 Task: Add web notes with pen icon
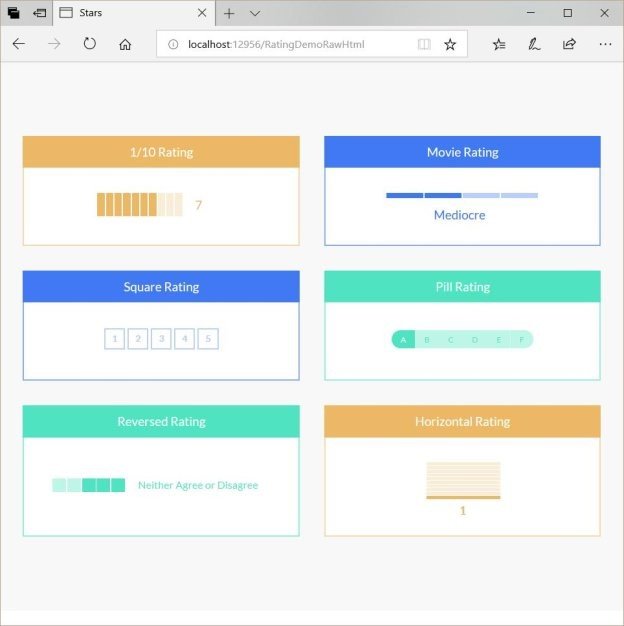click(534, 44)
